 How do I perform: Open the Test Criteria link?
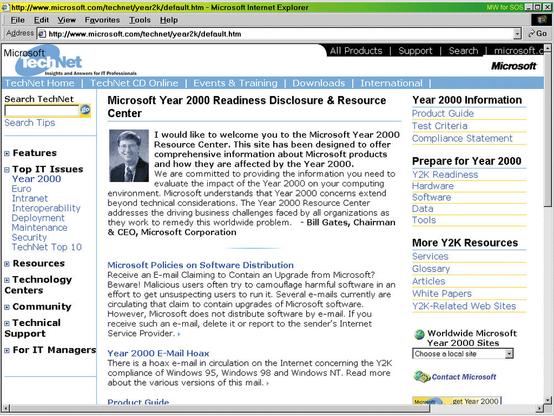point(440,126)
